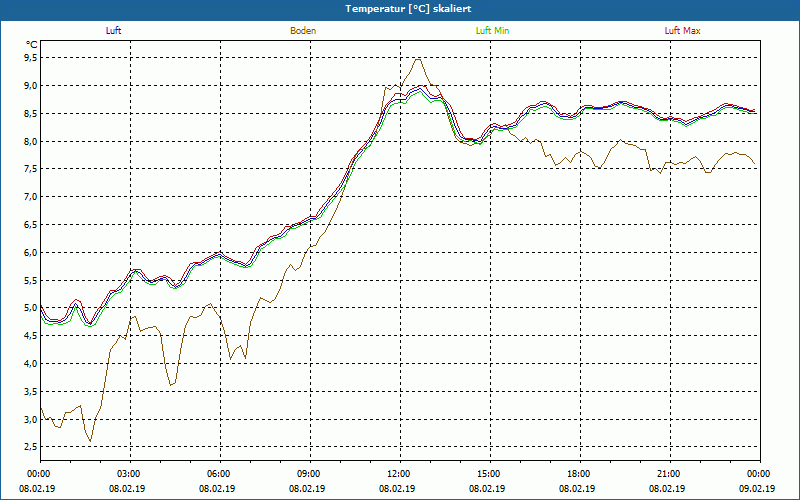Click the blue 'Luft' legend label
The width and height of the screenshot is (800, 500).
click(113, 31)
